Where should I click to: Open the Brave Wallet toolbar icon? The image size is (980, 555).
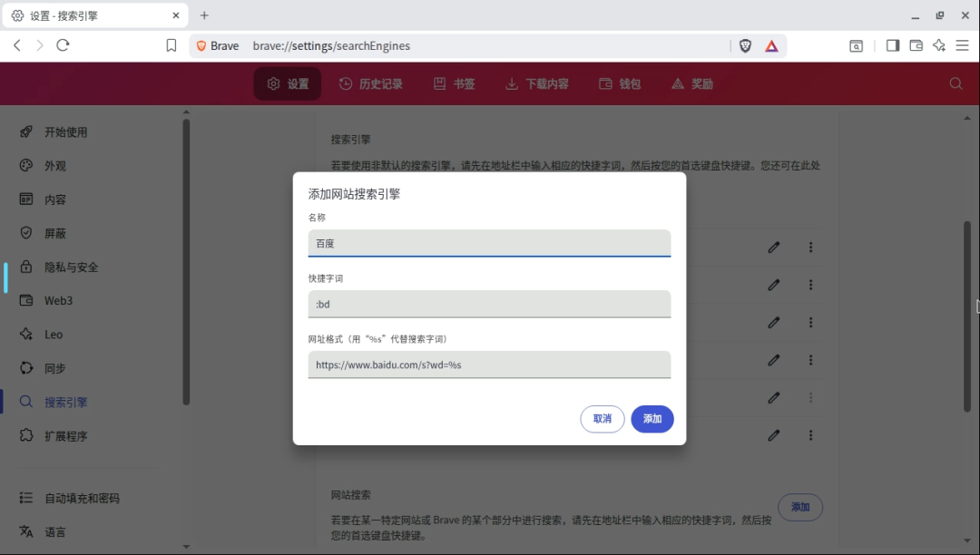tap(916, 45)
